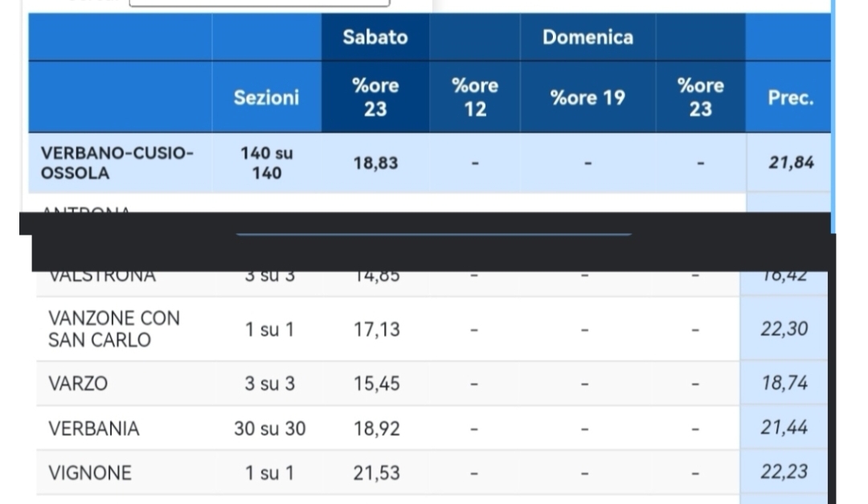
Task: Sort by the Domenica %ore 19 column
Action: [x=588, y=96]
